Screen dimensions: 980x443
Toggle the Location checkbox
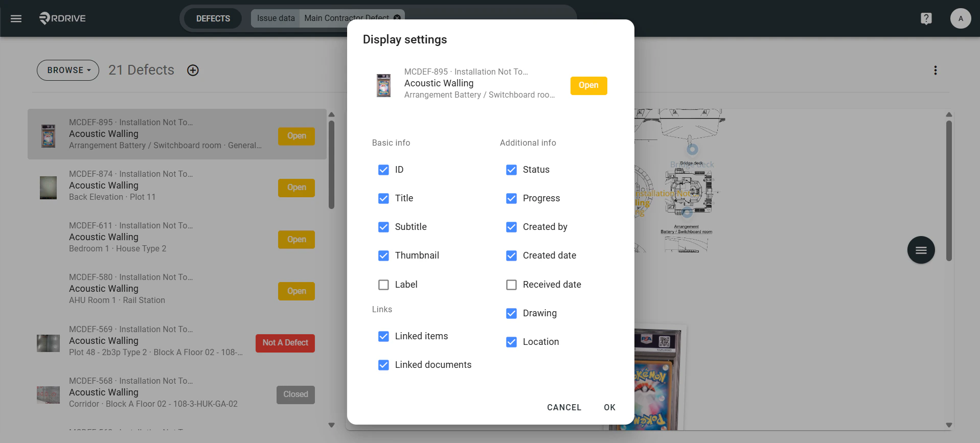511,342
